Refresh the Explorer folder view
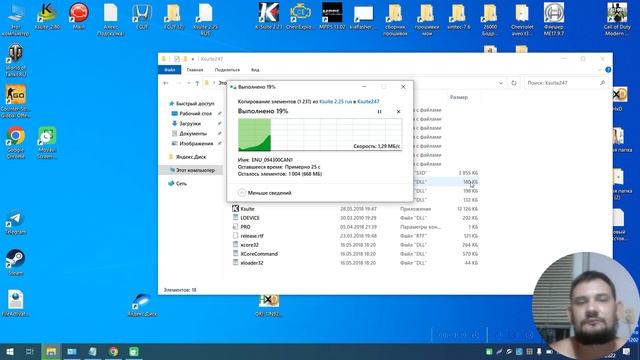Screen dimensions: 640x360 [514, 83]
